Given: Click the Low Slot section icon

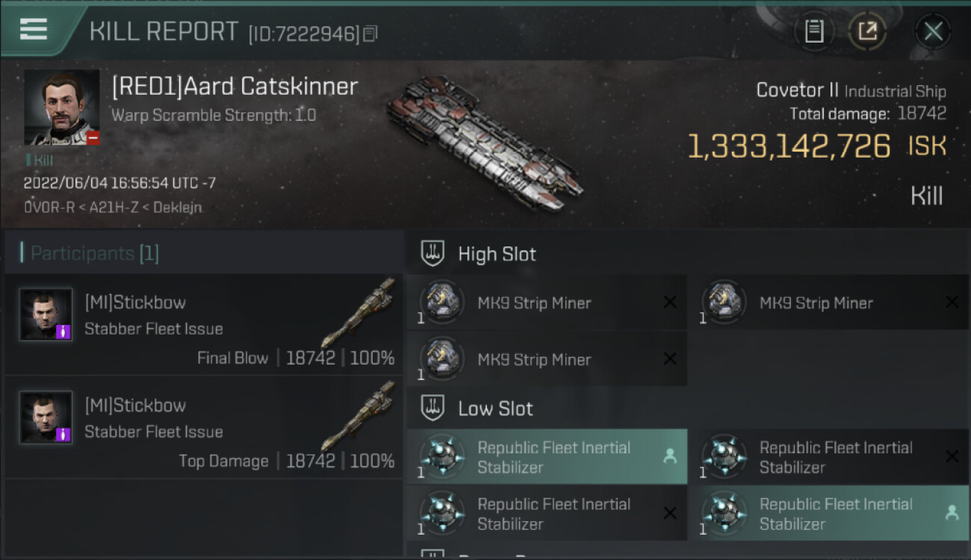Looking at the screenshot, I should tap(433, 408).
